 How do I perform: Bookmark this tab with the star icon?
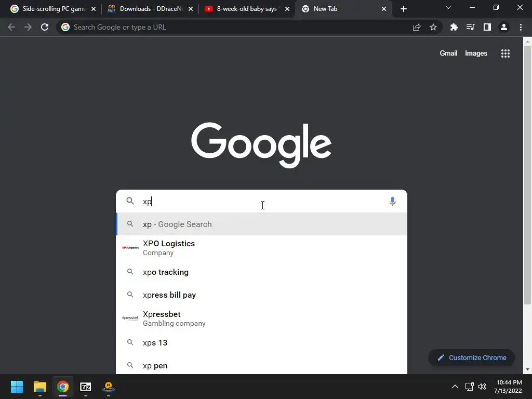point(433,27)
